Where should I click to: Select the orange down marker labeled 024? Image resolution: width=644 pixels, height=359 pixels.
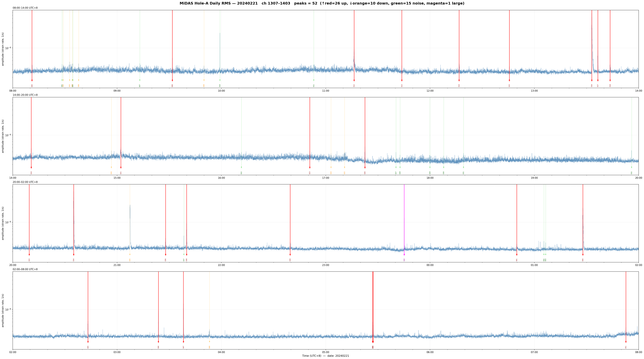click(x=331, y=167)
